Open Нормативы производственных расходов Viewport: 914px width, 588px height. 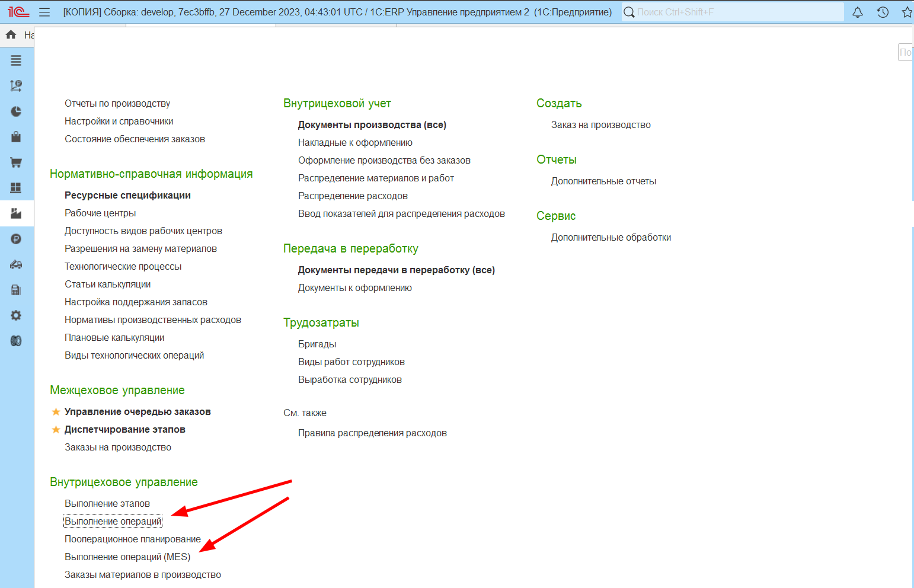point(153,319)
